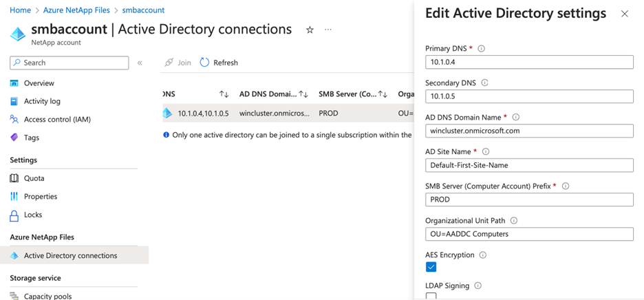Image resolution: width=644 pixels, height=300 pixels.
Task: Click the wincluster.onmicros... table cell
Action: tap(275, 113)
